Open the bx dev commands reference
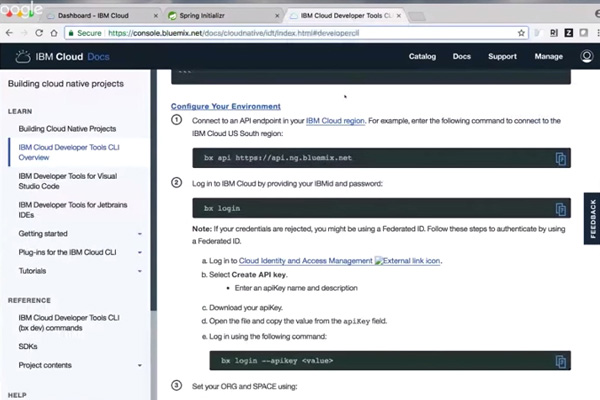Image resolution: width=600 pixels, height=400 pixels. point(69,323)
